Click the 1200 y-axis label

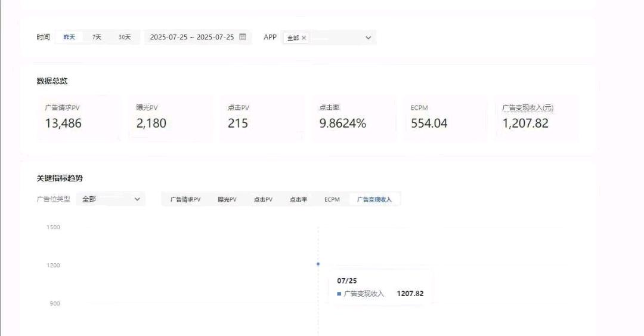coord(53,265)
